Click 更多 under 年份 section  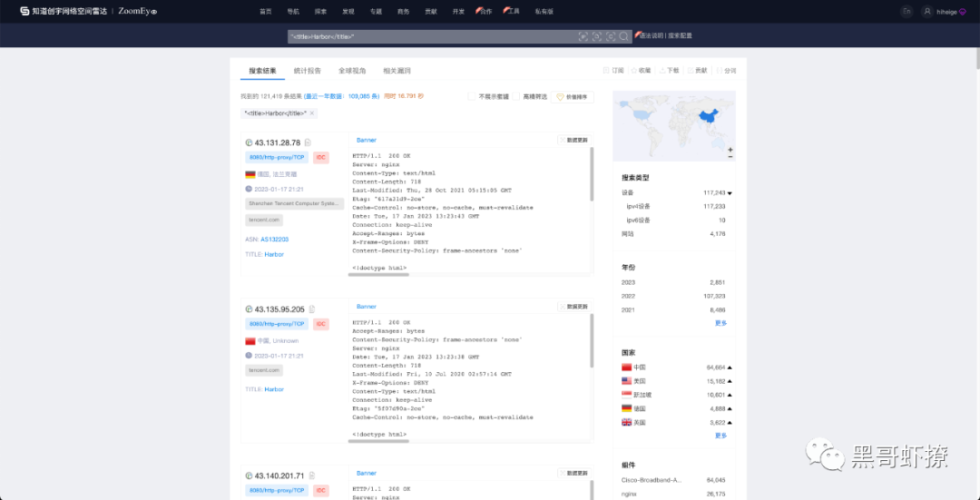coord(720,323)
